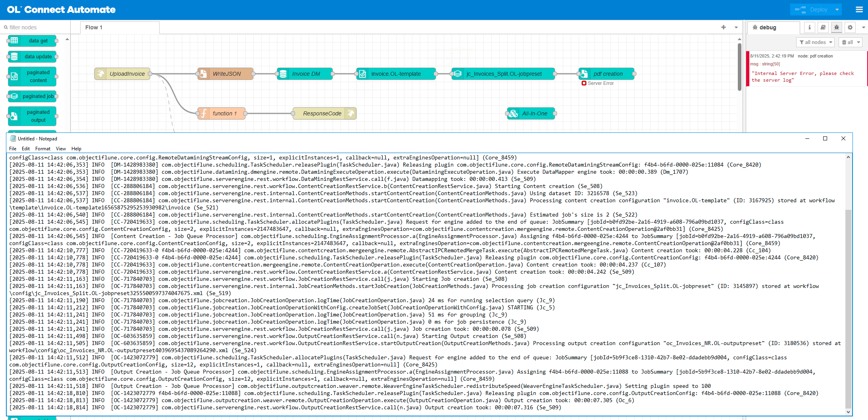Open the help book sidebar icon
Screen dimensions: 868x420
click(x=823, y=27)
